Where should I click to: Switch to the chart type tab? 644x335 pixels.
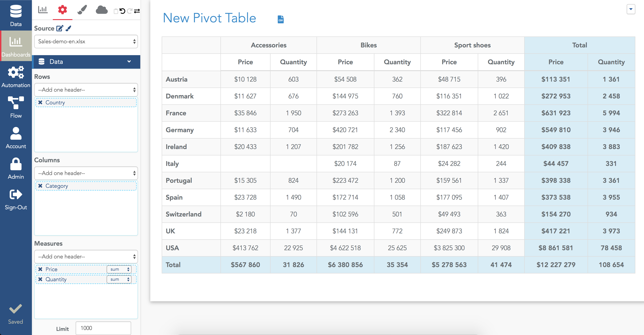pyautogui.click(x=43, y=10)
